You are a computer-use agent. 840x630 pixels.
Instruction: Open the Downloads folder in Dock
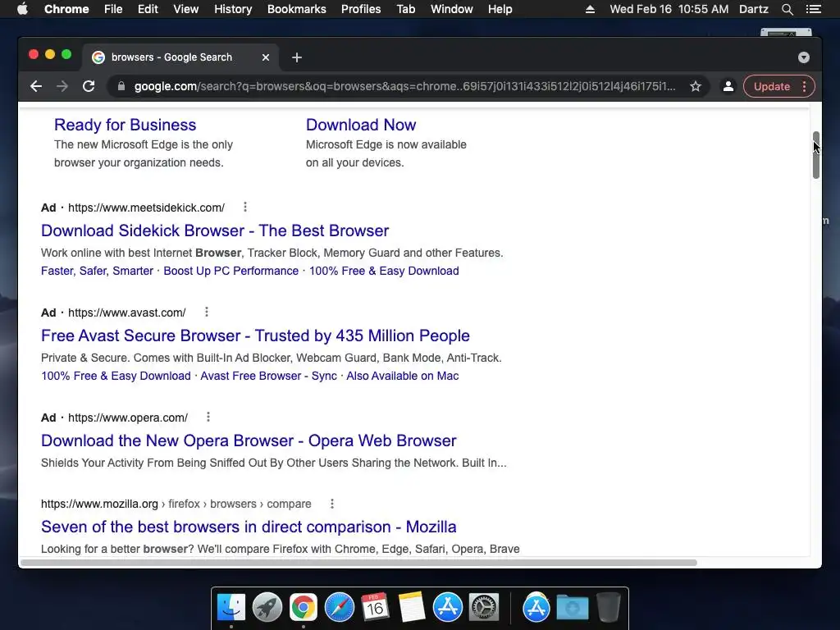click(x=572, y=607)
